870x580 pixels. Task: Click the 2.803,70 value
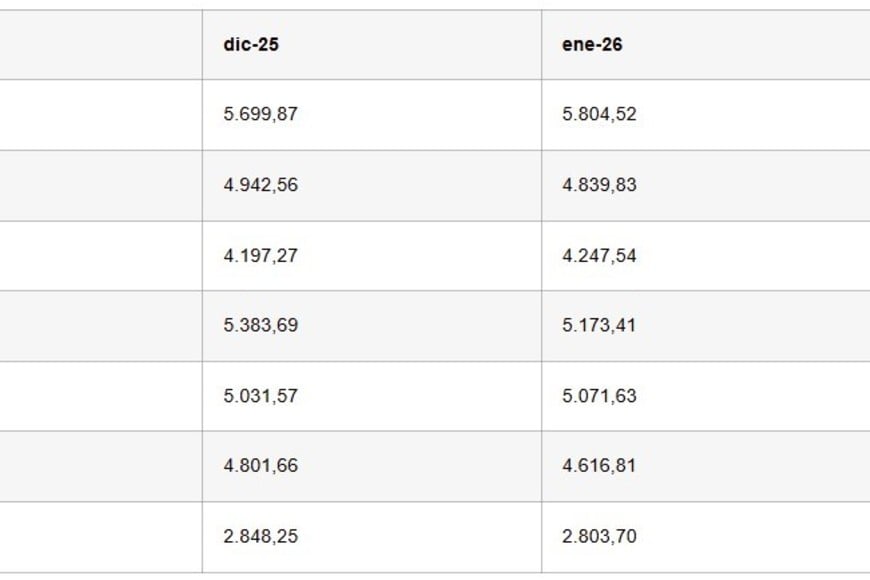point(599,536)
